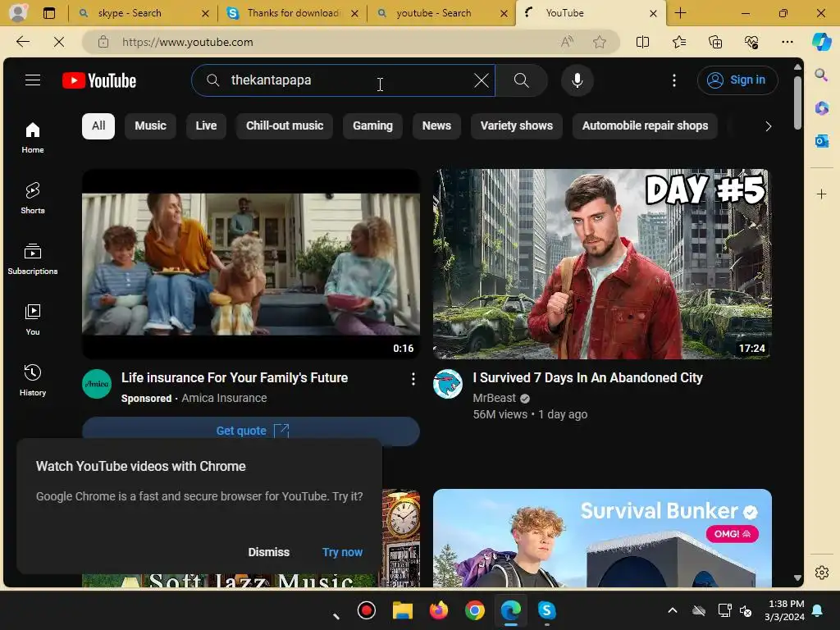Open the Edge profile avatar
This screenshot has width=840, height=630.
[x=18, y=13]
